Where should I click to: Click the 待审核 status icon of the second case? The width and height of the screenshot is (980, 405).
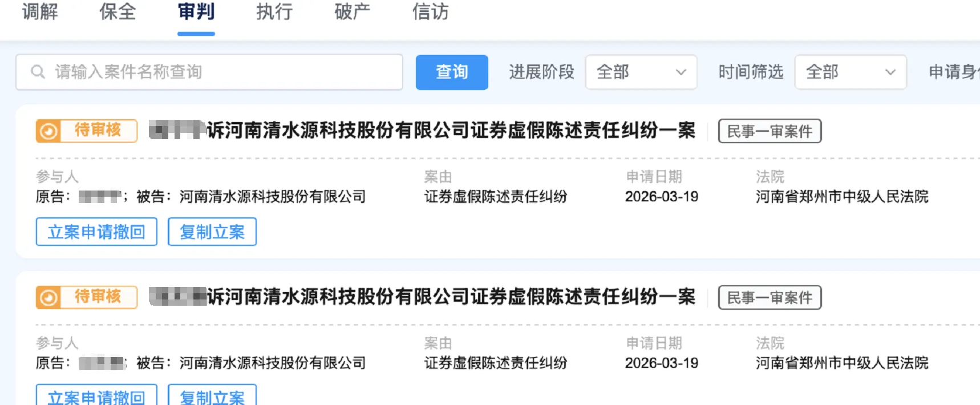point(48,298)
